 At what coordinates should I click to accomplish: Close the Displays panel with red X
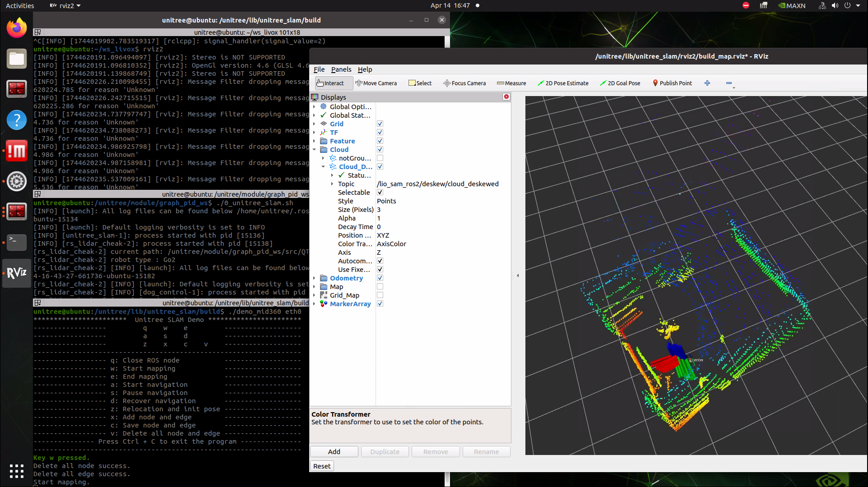coord(506,97)
